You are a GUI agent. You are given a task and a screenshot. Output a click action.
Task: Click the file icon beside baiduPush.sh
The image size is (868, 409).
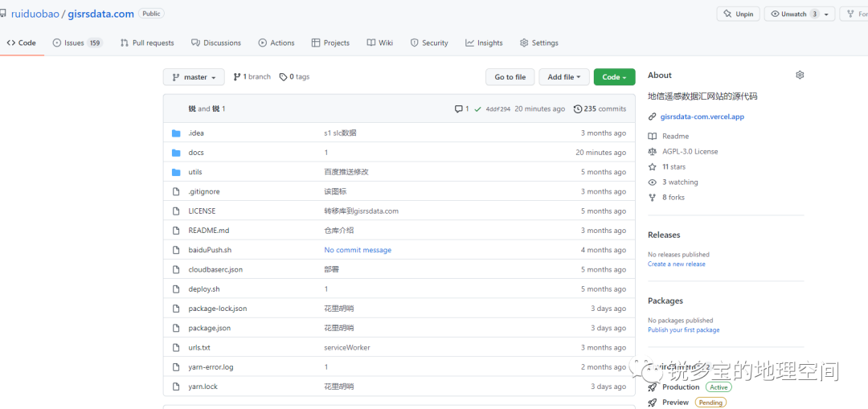tap(176, 250)
